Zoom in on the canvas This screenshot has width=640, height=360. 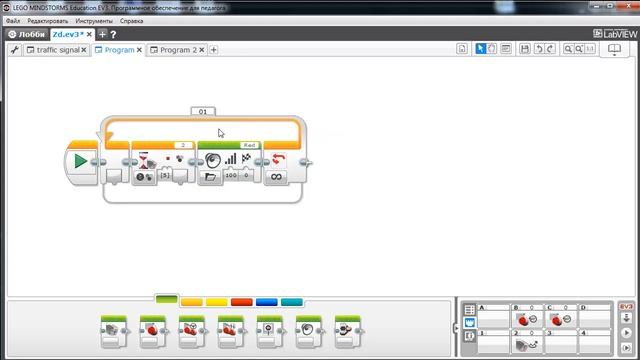pyautogui.click(x=579, y=49)
